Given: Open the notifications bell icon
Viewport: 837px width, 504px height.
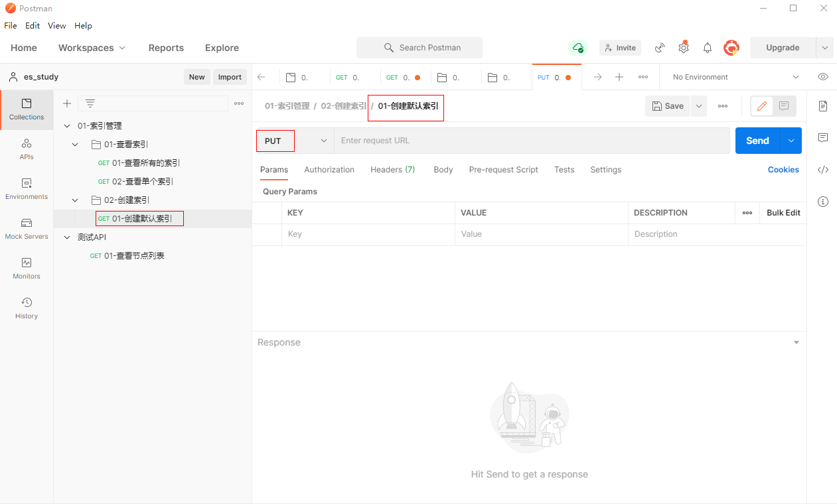Looking at the screenshot, I should 708,48.
